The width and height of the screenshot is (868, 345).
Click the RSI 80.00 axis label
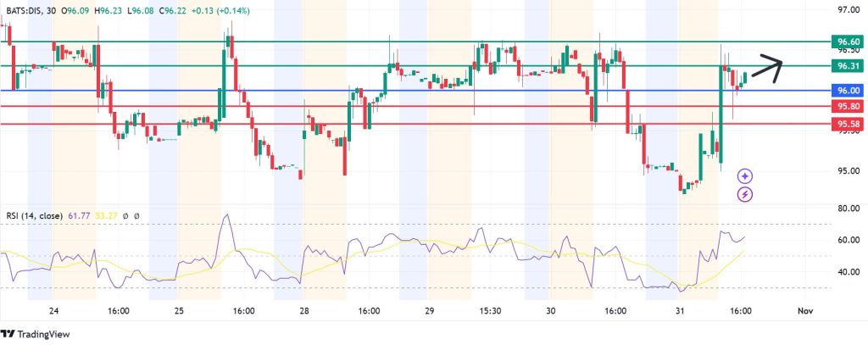pos(848,209)
